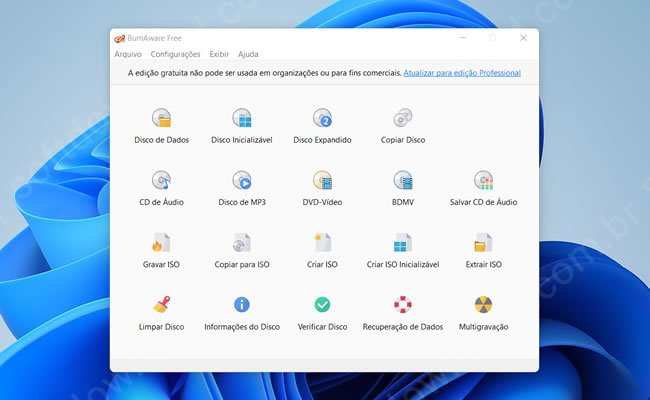Follow the Atualizar para edição Professional link
Image resolution: width=650 pixels, height=400 pixels.
(x=462, y=73)
